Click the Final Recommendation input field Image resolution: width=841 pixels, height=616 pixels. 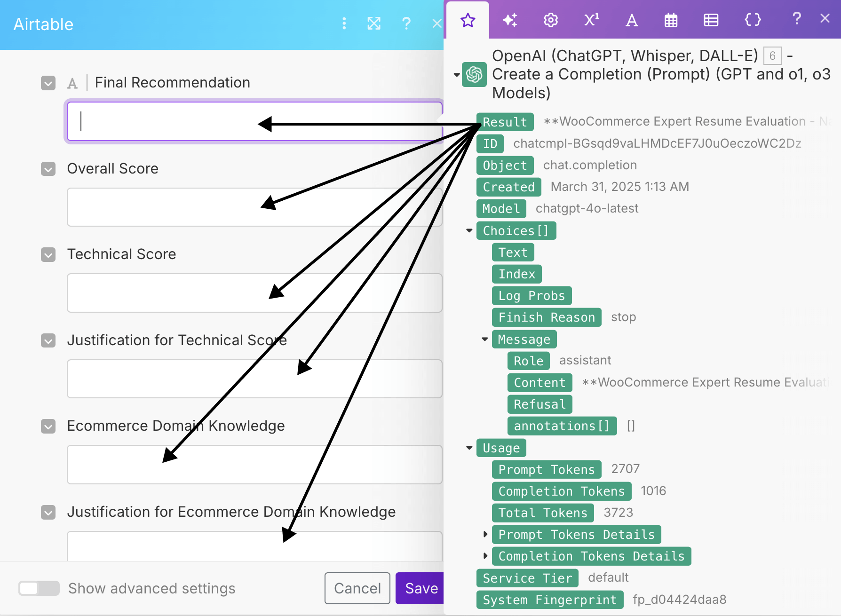[254, 121]
